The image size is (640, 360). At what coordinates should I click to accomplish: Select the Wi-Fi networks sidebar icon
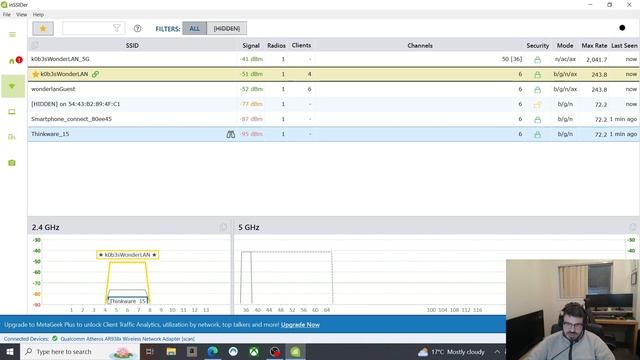(12, 86)
